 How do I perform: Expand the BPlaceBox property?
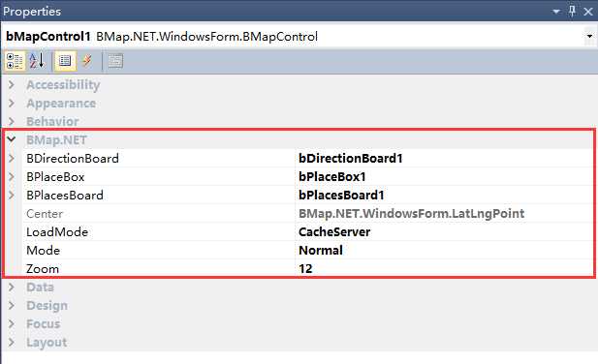(x=12, y=176)
